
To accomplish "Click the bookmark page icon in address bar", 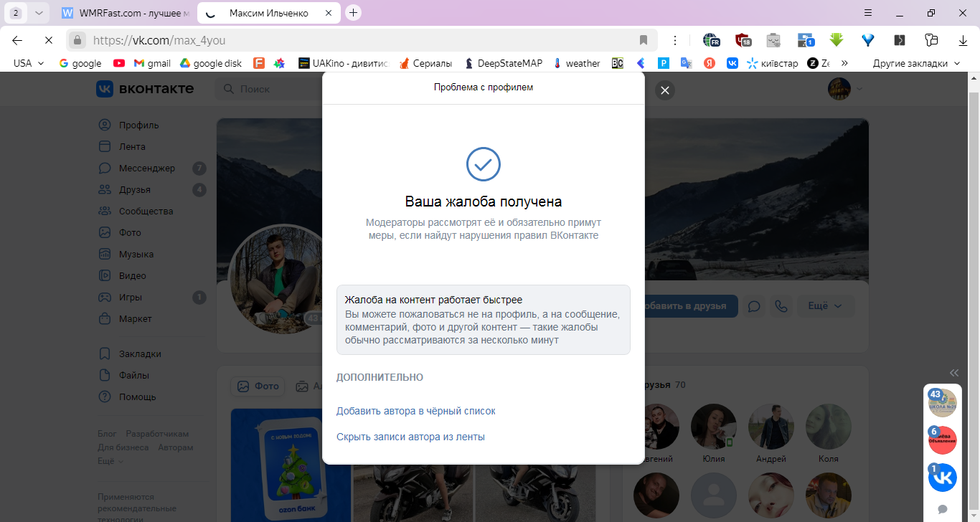I will (644, 40).
